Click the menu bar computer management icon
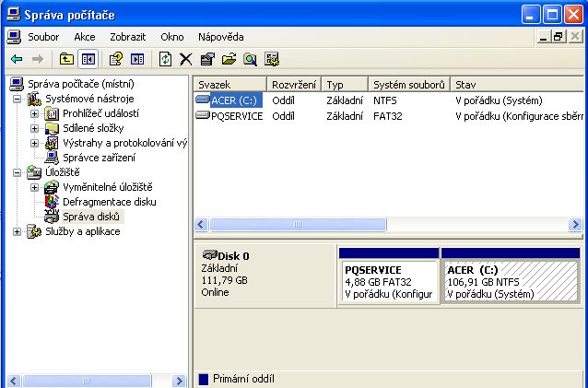The width and height of the screenshot is (588, 388). (x=14, y=37)
